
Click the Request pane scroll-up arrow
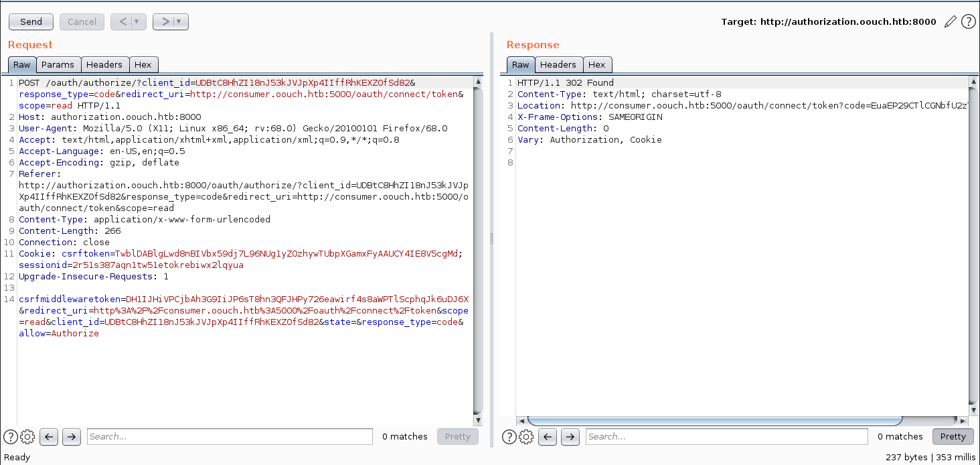(478, 82)
